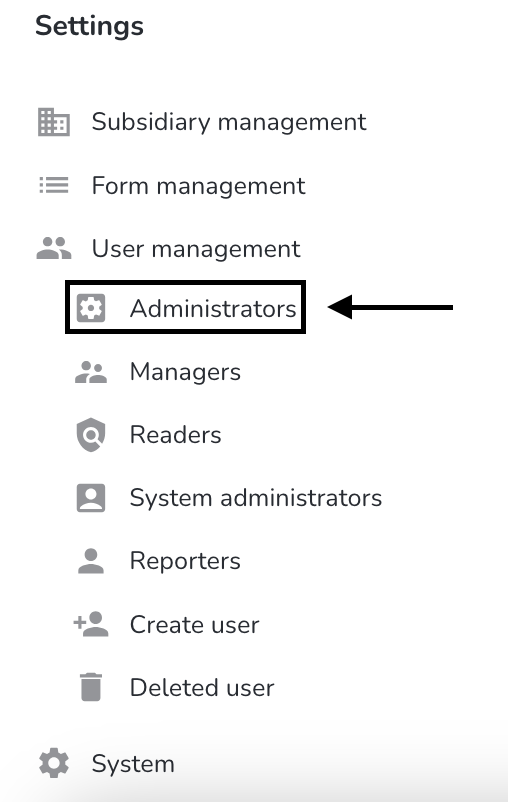The width and height of the screenshot is (508, 802).
Task: Open Subsidiary management settings
Action: coord(229,122)
